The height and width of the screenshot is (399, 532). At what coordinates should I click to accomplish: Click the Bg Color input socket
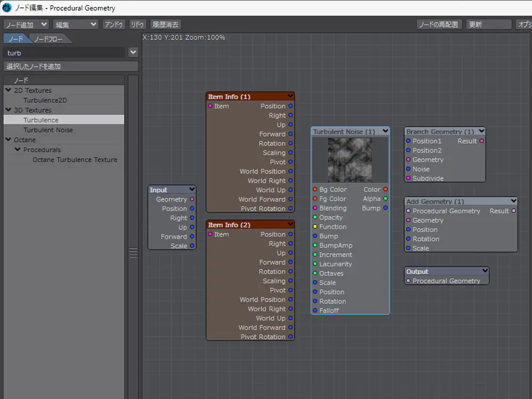pos(315,189)
